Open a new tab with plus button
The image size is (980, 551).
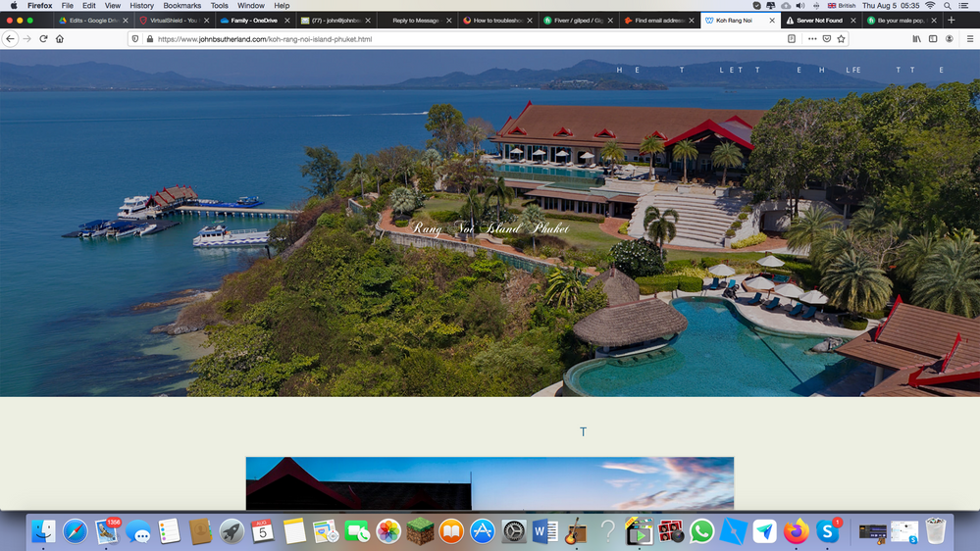click(951, 20)
